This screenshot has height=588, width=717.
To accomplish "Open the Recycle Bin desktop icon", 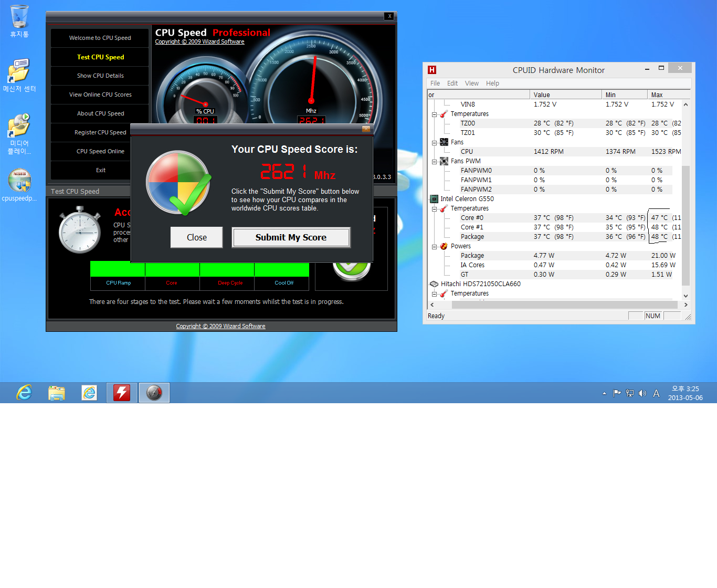I will [x=19, y=21].
